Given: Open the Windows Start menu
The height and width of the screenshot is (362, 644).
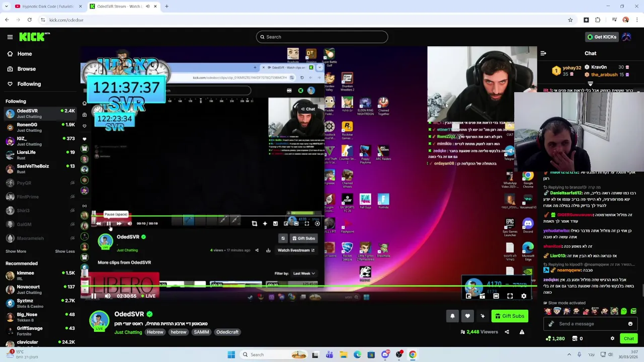Looking at the screenshot, I should pos(231,355).
